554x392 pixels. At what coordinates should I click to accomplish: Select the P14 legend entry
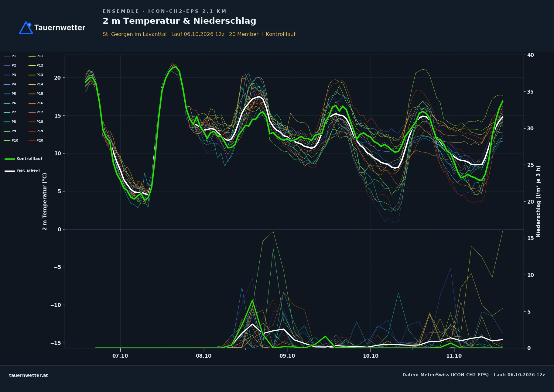point(36,84)
